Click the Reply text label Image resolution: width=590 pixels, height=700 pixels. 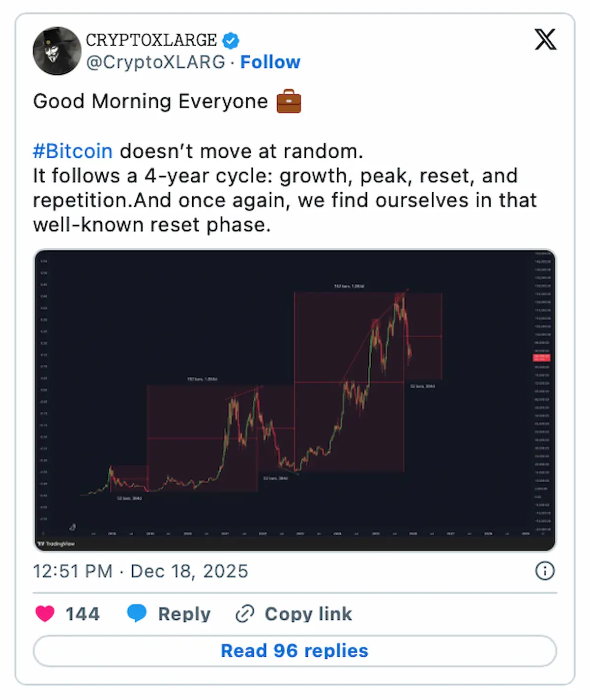pos(184,613)
